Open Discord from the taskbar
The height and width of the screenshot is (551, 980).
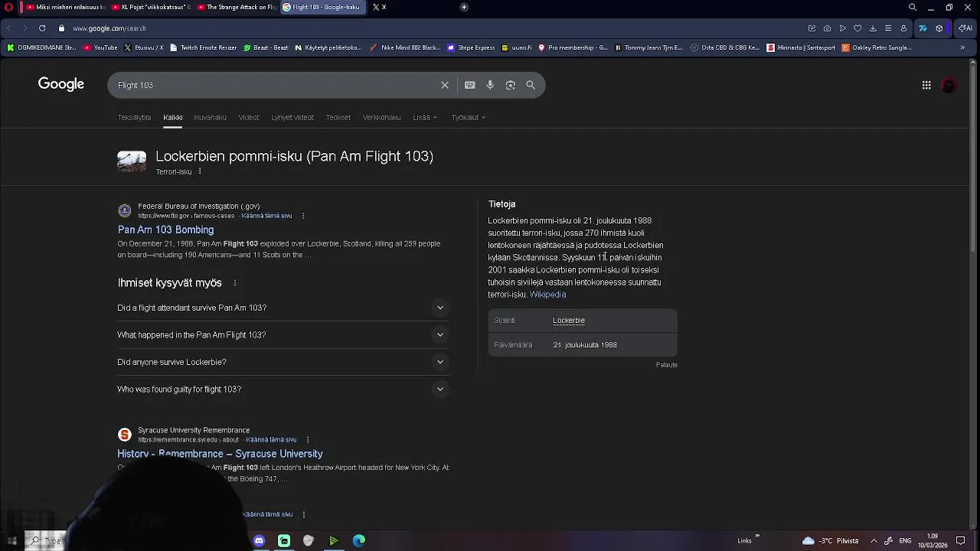[x=259, y=540]
